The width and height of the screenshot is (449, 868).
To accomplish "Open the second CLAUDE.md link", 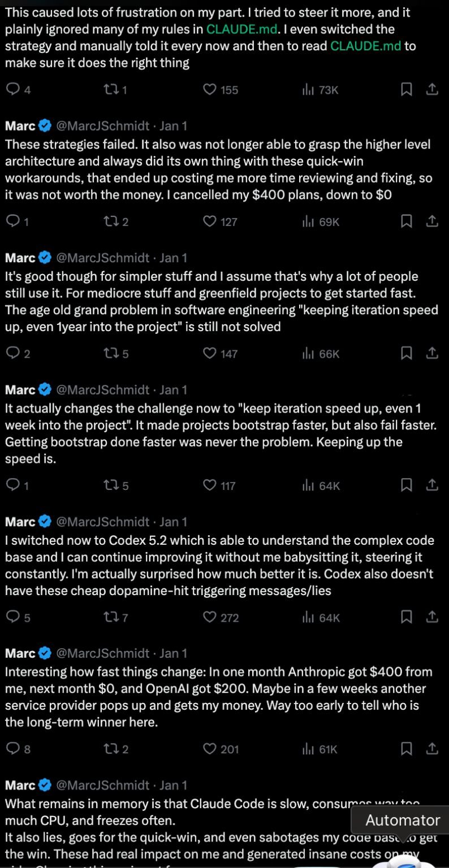I will click(366, 46).
